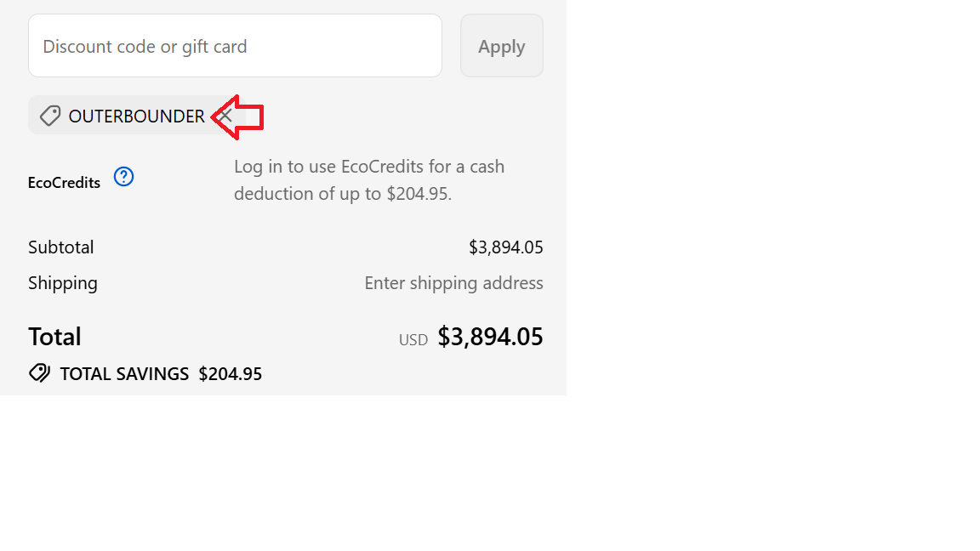Click the Shipping row label
This screenshot has width=980, height=551.
[x=63, y=282]
